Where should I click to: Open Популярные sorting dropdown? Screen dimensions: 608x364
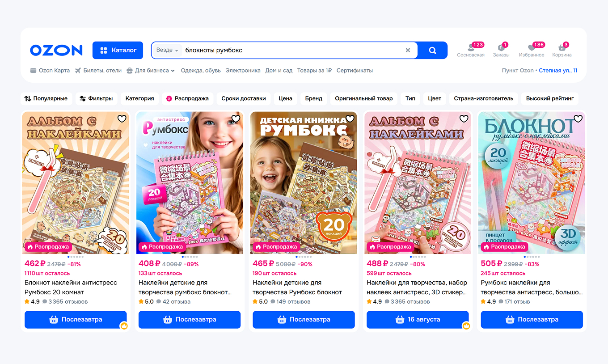coord(46,98)
